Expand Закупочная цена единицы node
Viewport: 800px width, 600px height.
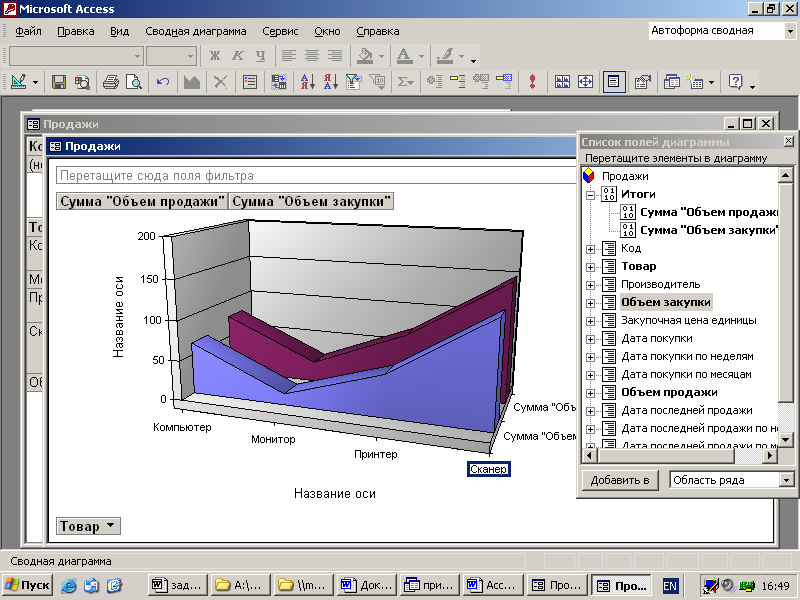tap(590, 321)
